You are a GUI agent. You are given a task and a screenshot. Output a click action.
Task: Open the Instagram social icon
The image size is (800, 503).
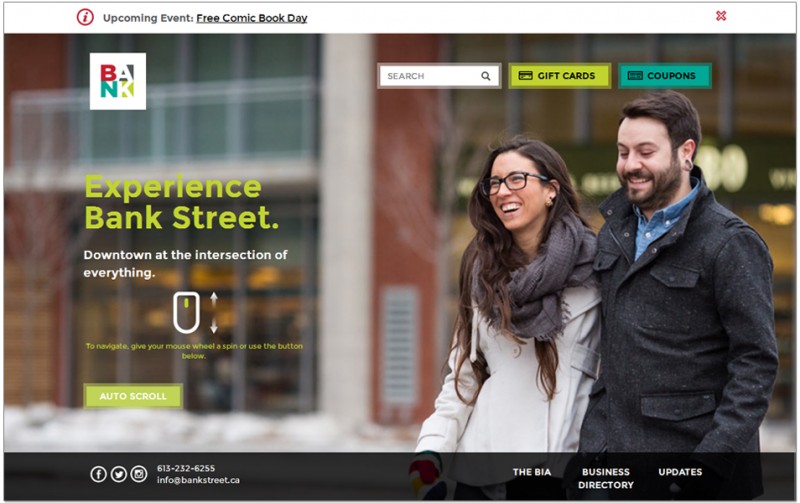tap(139, 474)
